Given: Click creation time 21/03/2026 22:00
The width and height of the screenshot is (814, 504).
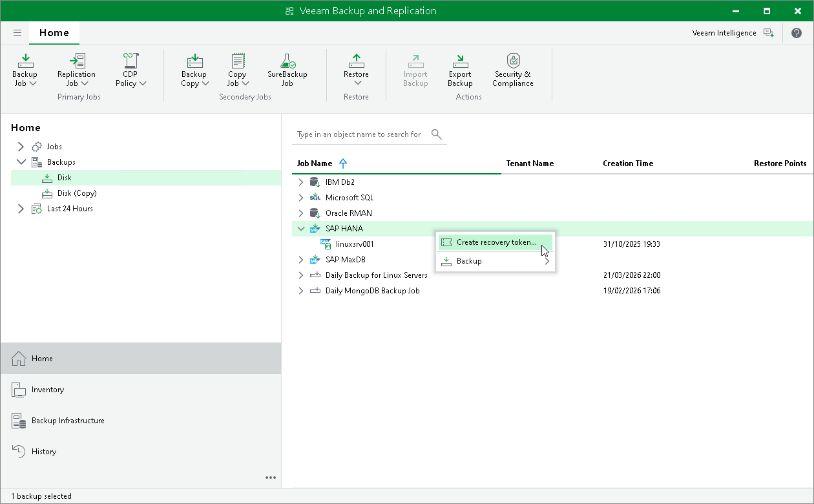Looking at the screenshot, I should pyautogui.click(x=632, y=275).
